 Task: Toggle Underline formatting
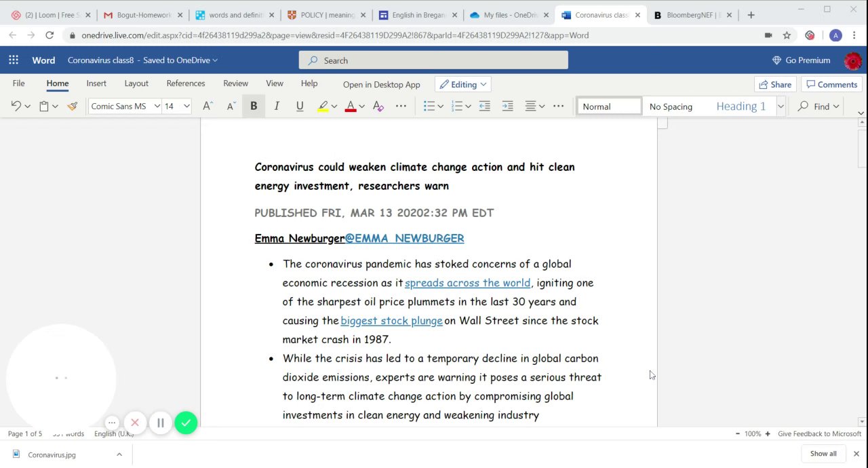pos(300,106)
